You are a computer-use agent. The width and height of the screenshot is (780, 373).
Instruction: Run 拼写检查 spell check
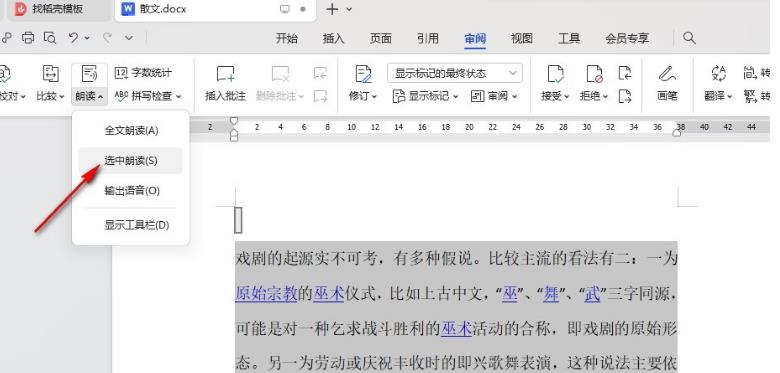click(x=143, y=96)
